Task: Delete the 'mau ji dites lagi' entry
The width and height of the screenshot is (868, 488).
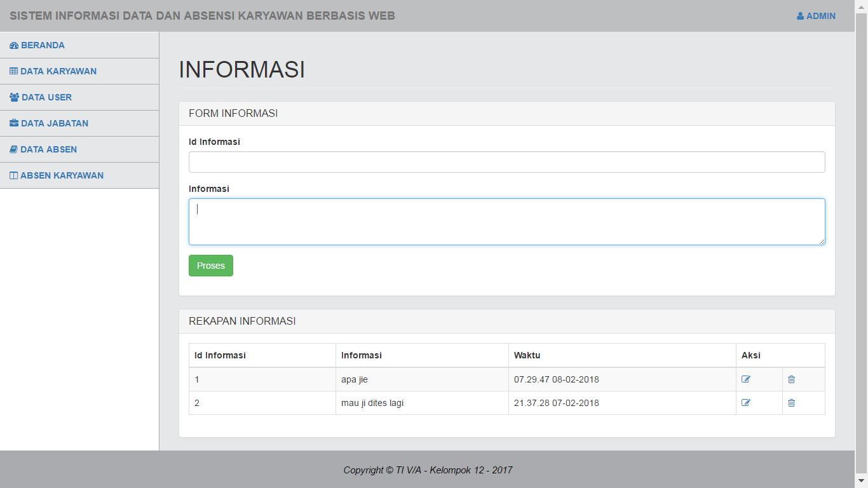Action: 791,403
